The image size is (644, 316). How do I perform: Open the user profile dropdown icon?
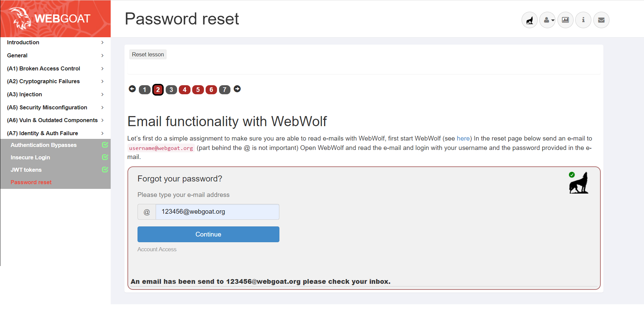coord(547,20)
